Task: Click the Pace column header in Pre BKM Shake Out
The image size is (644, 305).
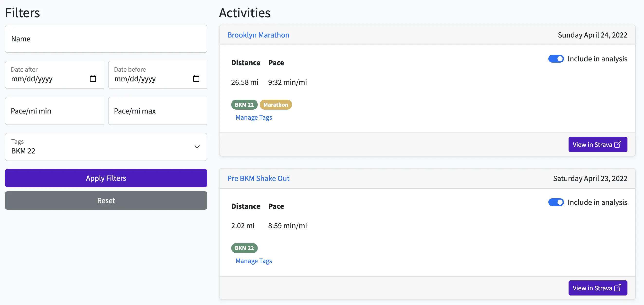Action: coord(276,206)
